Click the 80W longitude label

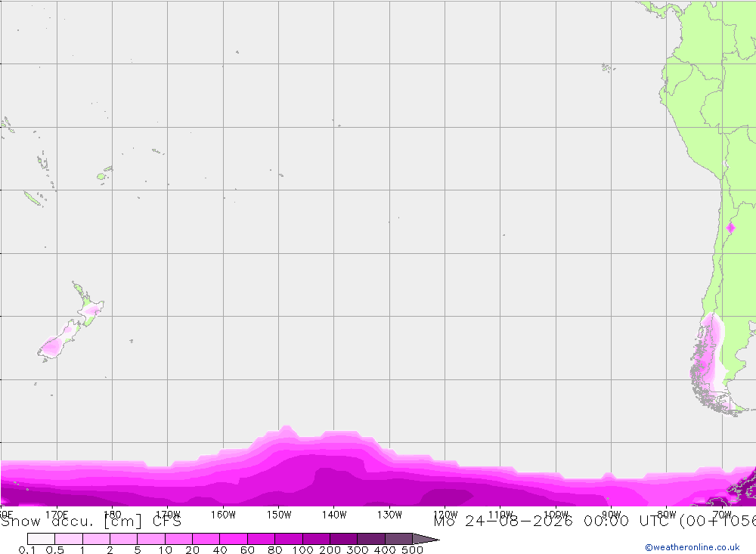coord(667,515)
